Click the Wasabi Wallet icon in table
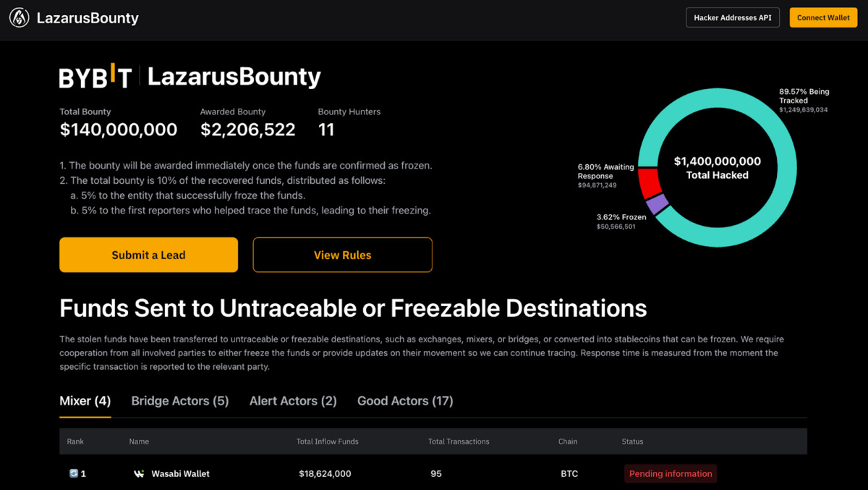868x490 pixels. (139, 474)
